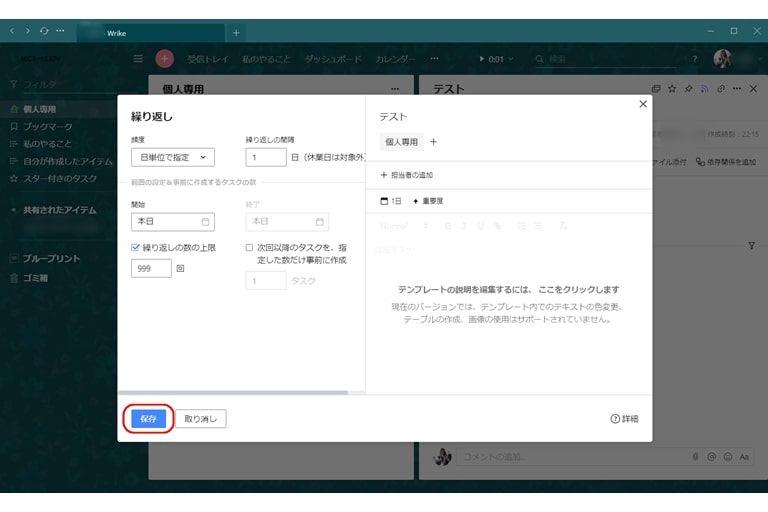Viewport: 768px width, 512px height.
Task: Open calendar in the 開始 date field
Action: [205, 221]
